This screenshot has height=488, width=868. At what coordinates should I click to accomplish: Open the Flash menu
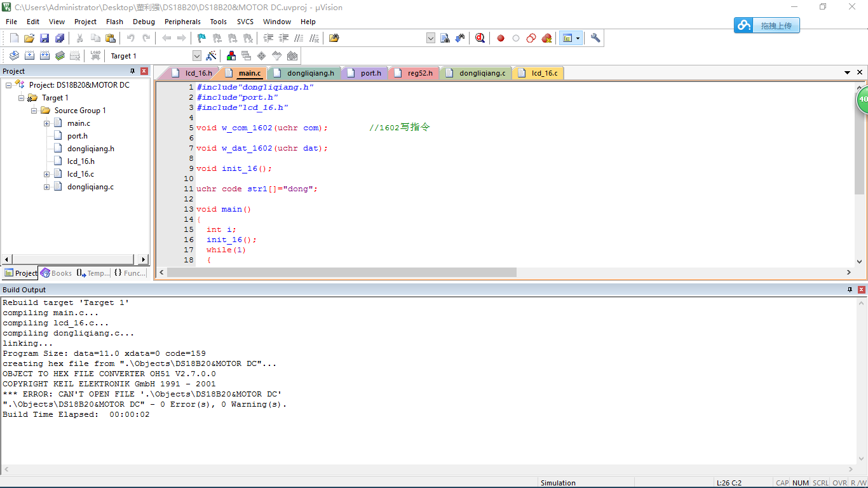point(114,22)
